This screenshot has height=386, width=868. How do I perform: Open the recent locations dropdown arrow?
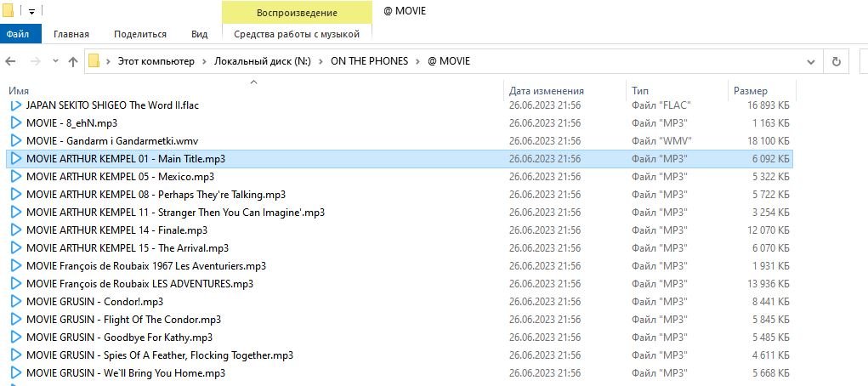point(55,61)
